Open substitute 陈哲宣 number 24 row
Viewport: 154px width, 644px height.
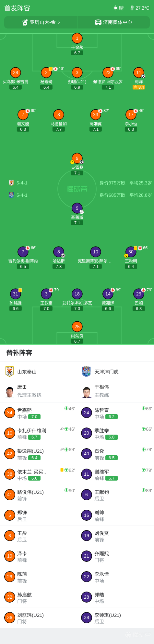[115, 413]
